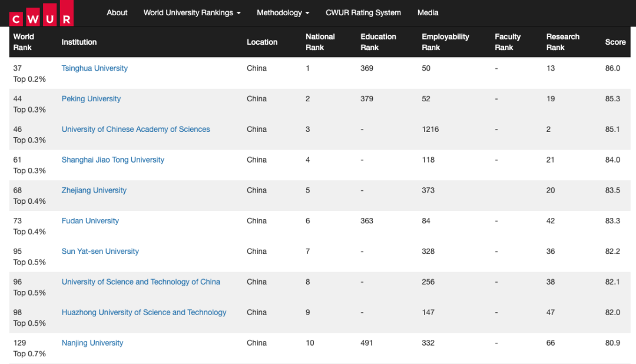The height and width of the screenshot is (364, 636).
Task: Open University of Chinese Academy of Sciences
Action: pyautogui.click(x=136, y=129)
